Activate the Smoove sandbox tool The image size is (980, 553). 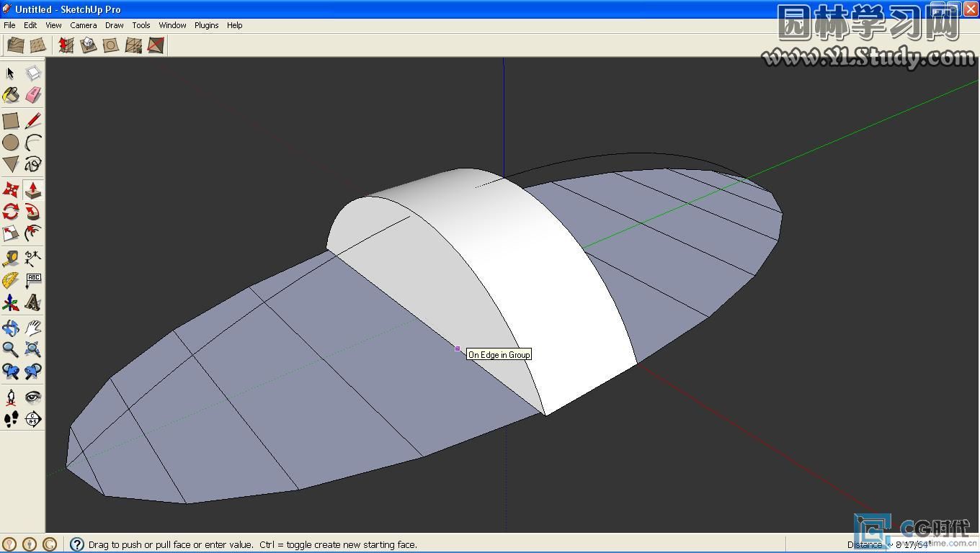coord(66,45)
